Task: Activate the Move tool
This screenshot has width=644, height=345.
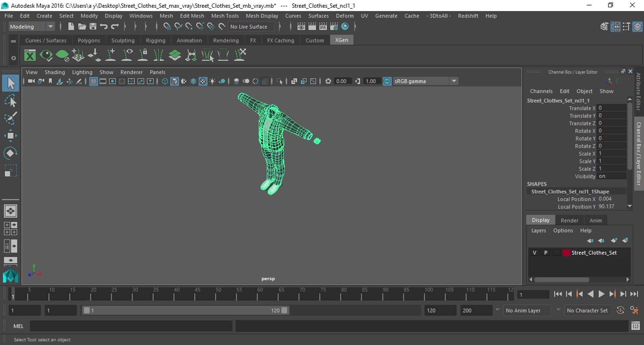Action: coord(11,136)
